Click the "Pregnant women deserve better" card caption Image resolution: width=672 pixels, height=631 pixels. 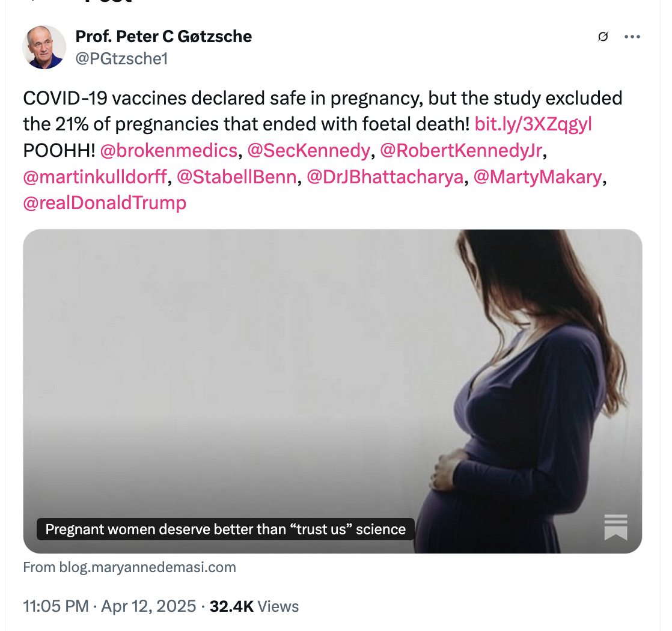tap(225, 529)
